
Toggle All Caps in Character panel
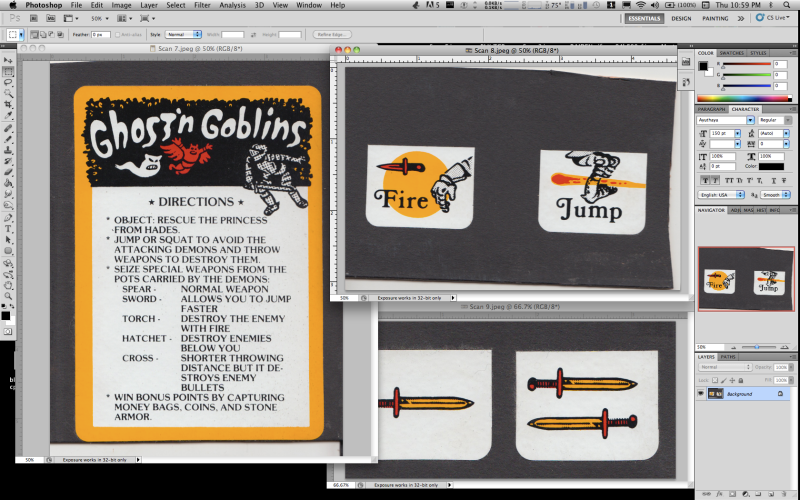pos(729,180)
